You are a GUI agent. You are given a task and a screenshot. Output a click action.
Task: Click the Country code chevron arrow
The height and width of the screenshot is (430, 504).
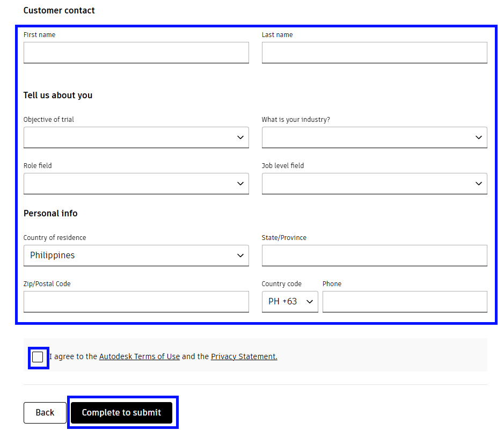point(310,302)
